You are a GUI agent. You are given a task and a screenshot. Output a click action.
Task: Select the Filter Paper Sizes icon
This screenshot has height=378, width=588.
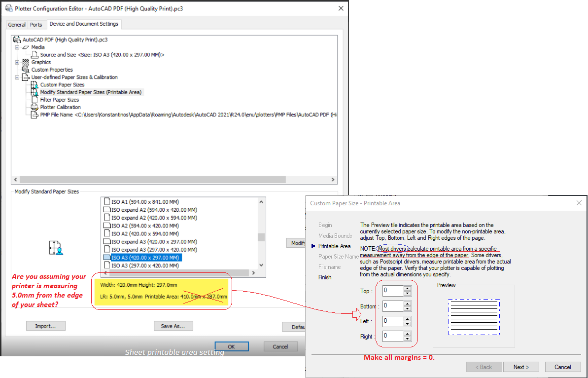click(35, 99)
